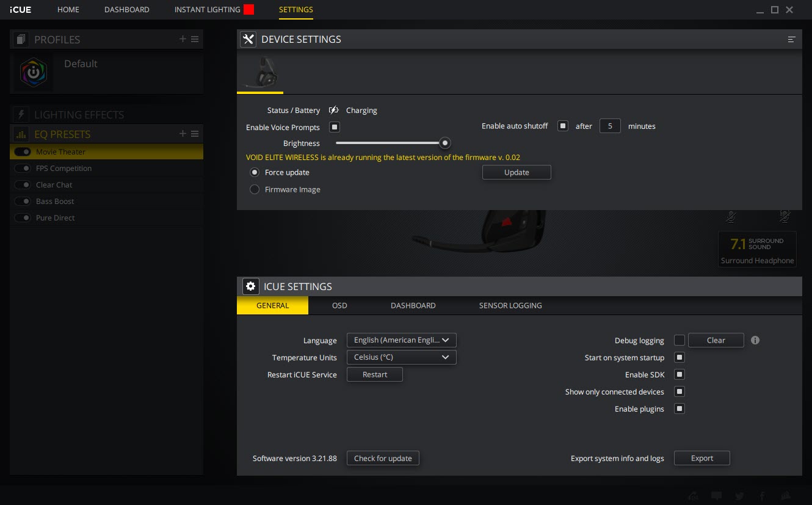Viewport: 812px width, 505px height.
Task: Click the Lighting Effects lightning bolt icon
Action: coord(21,115)
